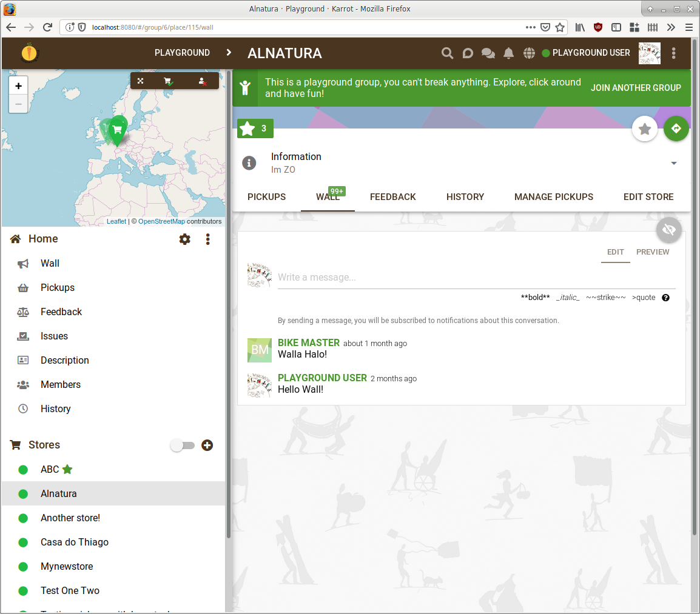This screenshot has width=700, height=614.
Task: Open Feedback in the sidebar
Action: click(x=113, y=312)
